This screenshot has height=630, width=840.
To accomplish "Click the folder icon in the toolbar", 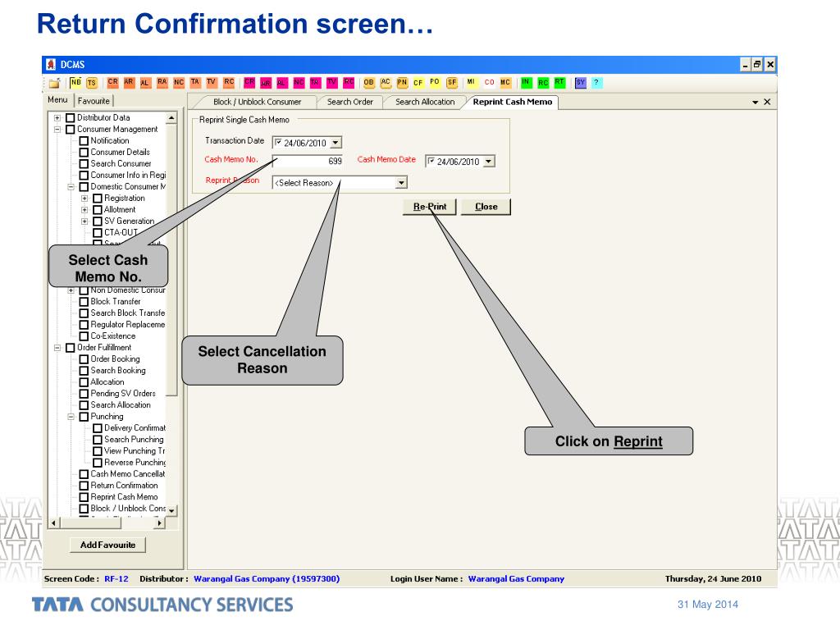I will 54,83.
